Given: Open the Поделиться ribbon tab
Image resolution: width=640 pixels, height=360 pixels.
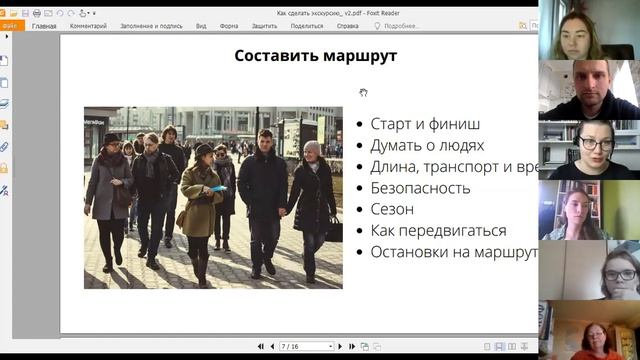Looking at the screenshot, I should click(x=307, y=26).
